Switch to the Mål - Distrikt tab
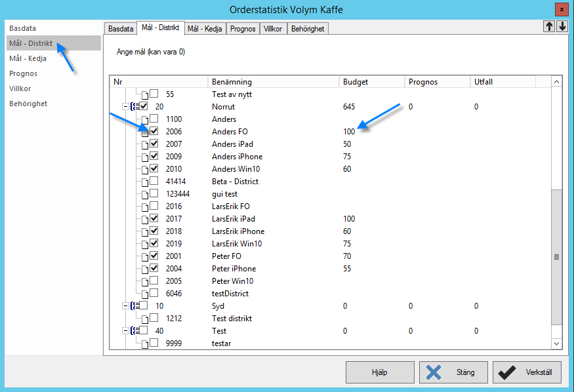This screenshot has width=574, height=392. pyautogui.click(x=160, y=28)
